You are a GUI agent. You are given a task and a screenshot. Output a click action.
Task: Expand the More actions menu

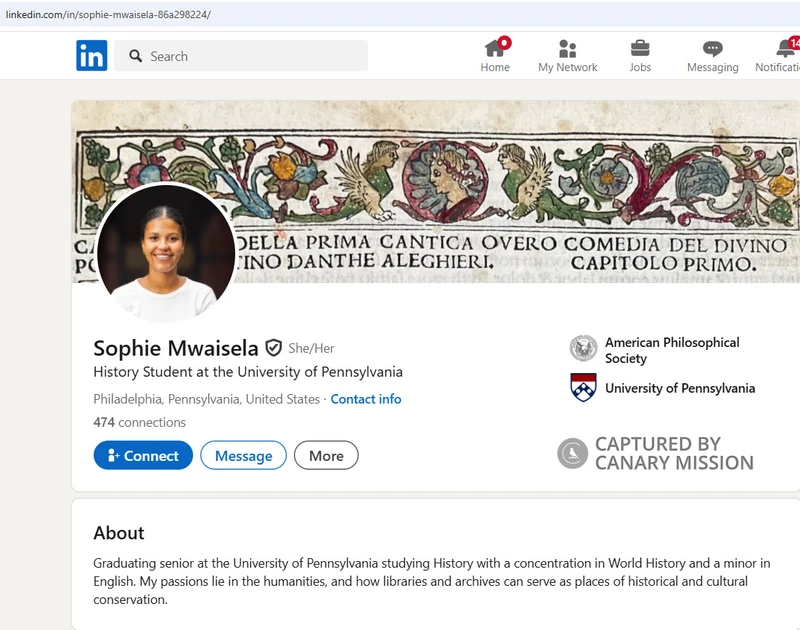[x=326, y=456]
